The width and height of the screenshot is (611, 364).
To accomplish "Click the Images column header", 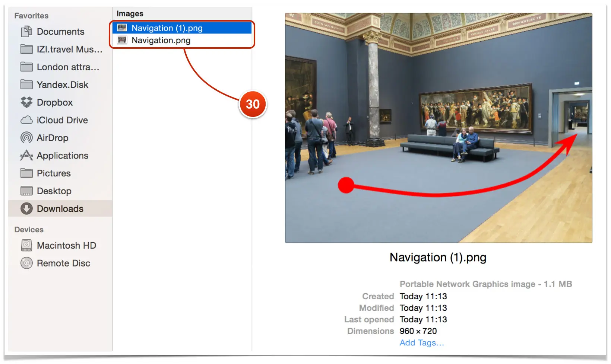I will pos(130,14).
